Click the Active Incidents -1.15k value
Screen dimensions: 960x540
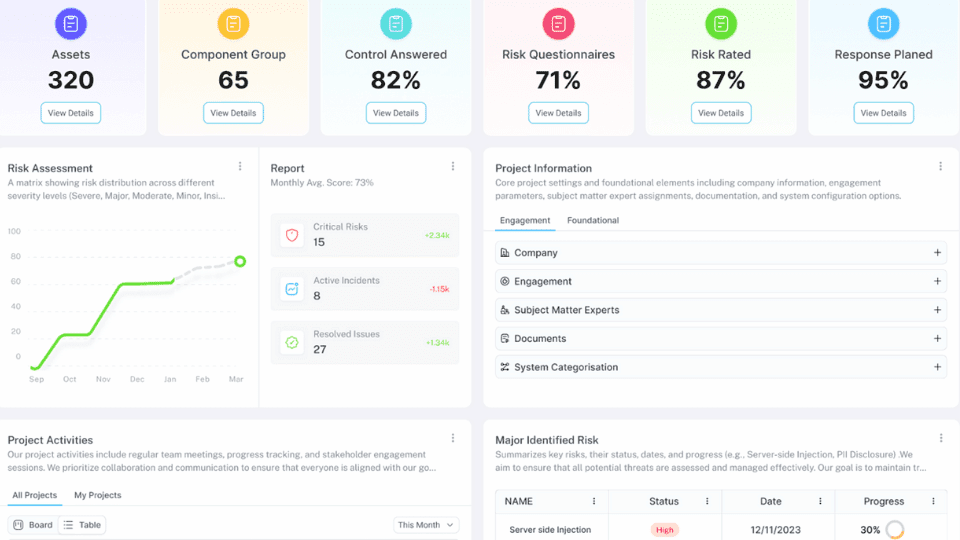coord(439,289)
